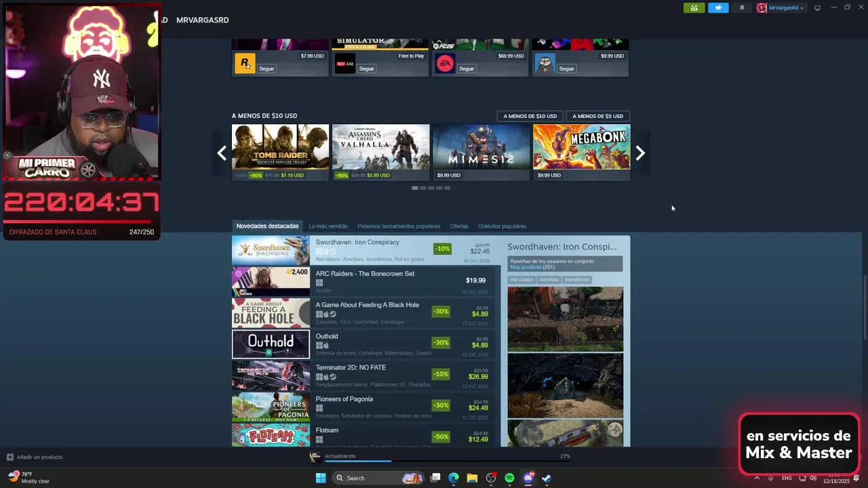Image resolution: width=868 pixels, height=488 pixels.
Task: Click the Big Picture mode monitor icon
Action: click(x=817, y=8)
